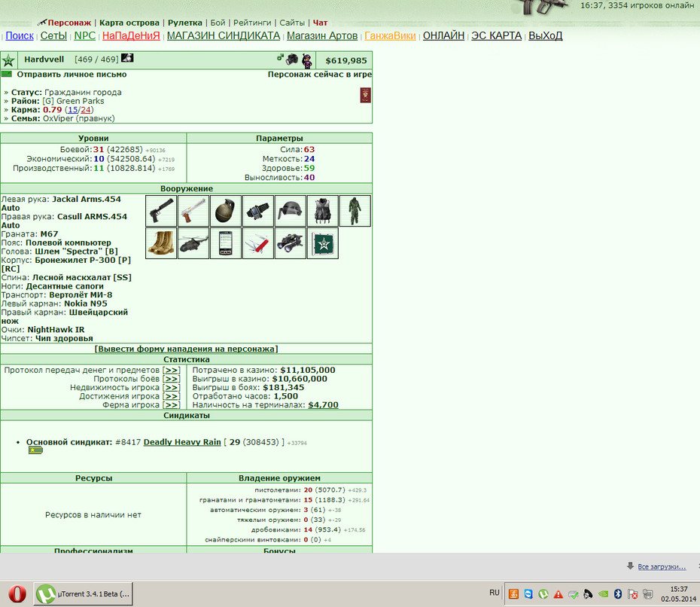Click karma value 24 link

[86, 110]
